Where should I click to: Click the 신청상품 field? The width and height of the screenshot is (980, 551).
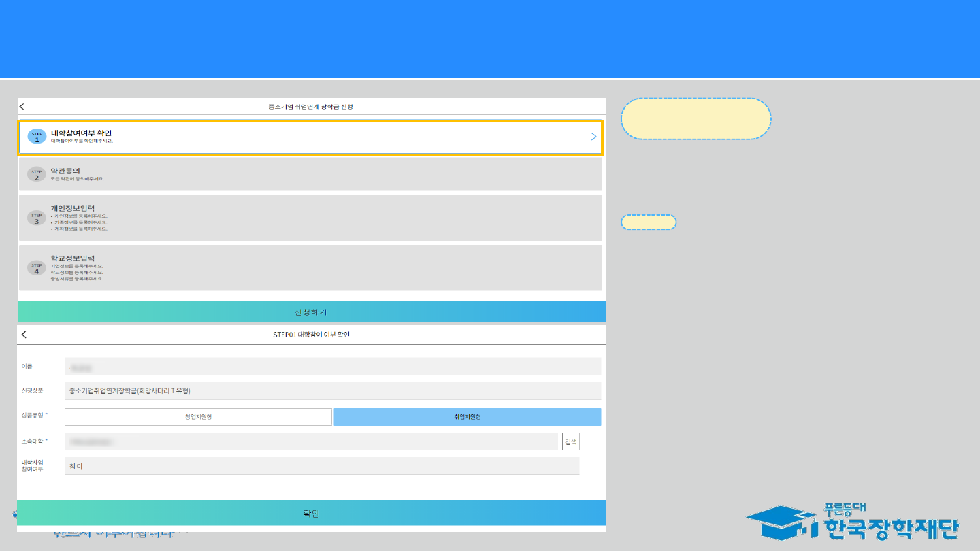tap(332, 391)
